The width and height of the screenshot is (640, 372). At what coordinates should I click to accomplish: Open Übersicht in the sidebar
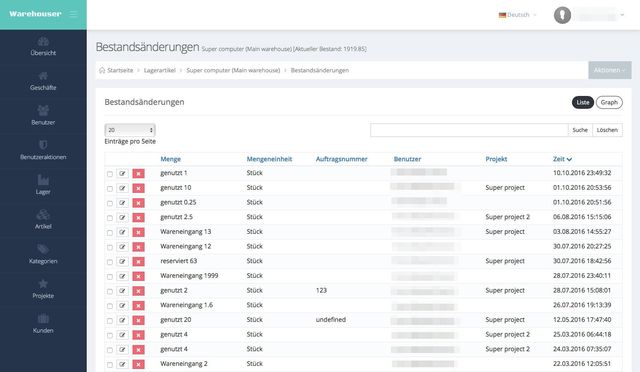coord(43,46)
